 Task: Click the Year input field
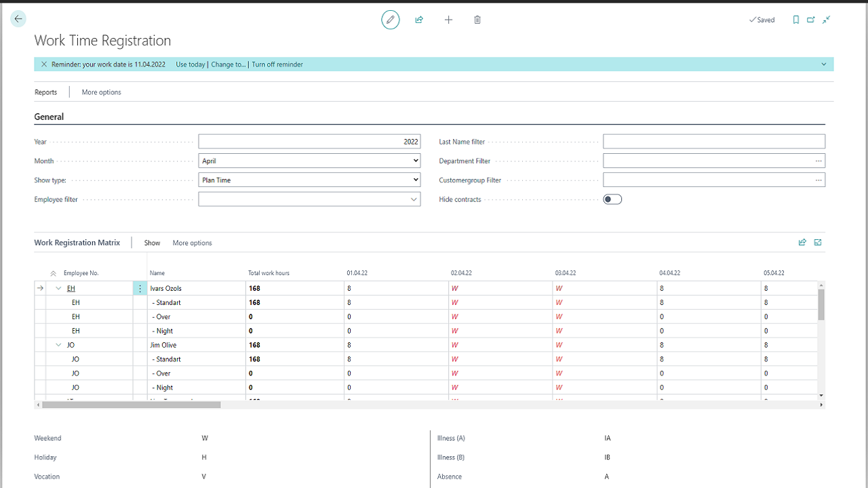pyautogui.click(x=309, y=142)
